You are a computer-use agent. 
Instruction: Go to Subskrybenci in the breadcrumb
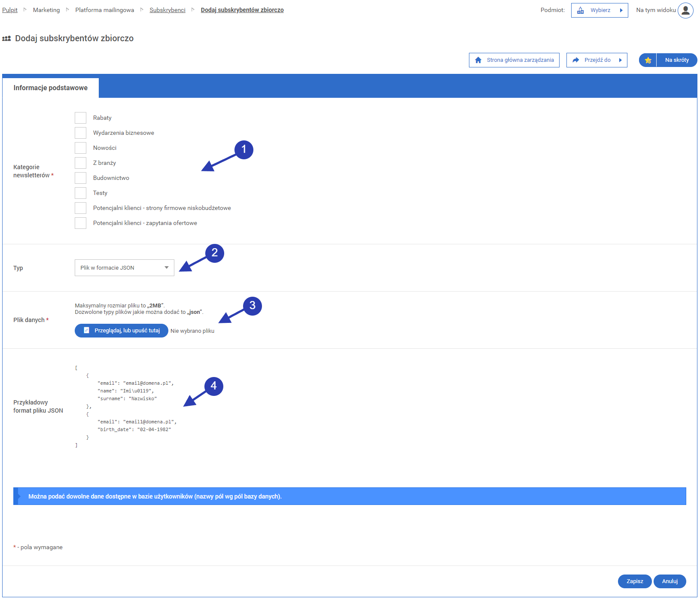pos(167,10)
